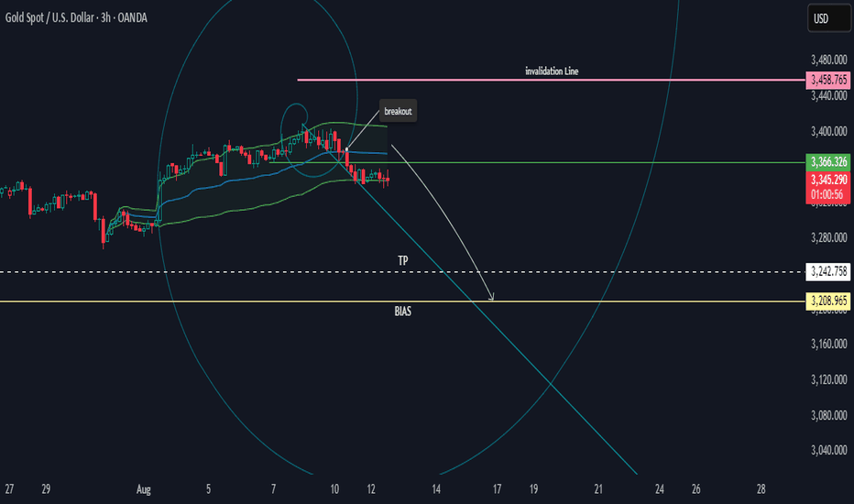Click the date 17 on the time axis
This screenshot has height=504, width=854.
(497, 489)
